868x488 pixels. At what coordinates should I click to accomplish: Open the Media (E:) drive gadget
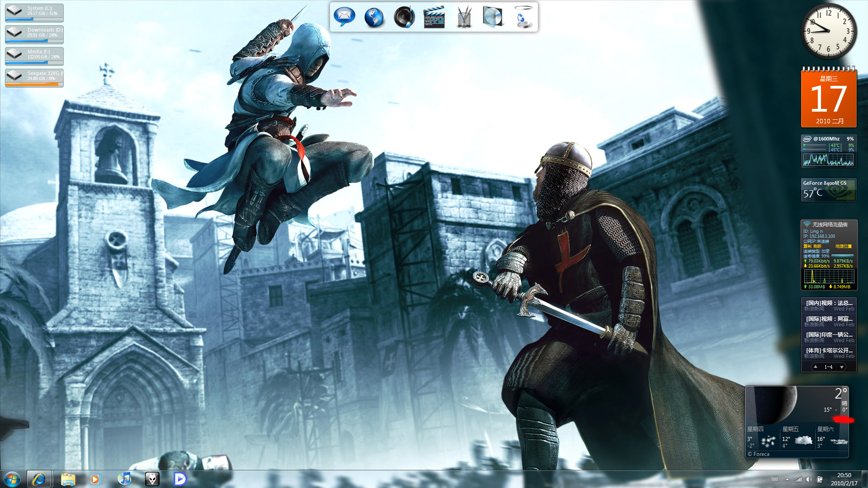34,56
